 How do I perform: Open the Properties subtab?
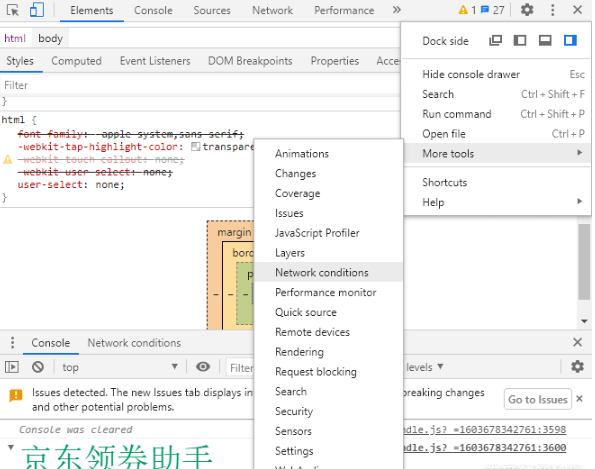(x=335, y=61)
